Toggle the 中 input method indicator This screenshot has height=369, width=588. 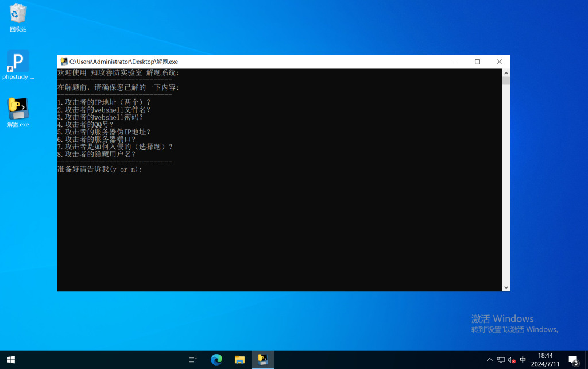point(523,360)
